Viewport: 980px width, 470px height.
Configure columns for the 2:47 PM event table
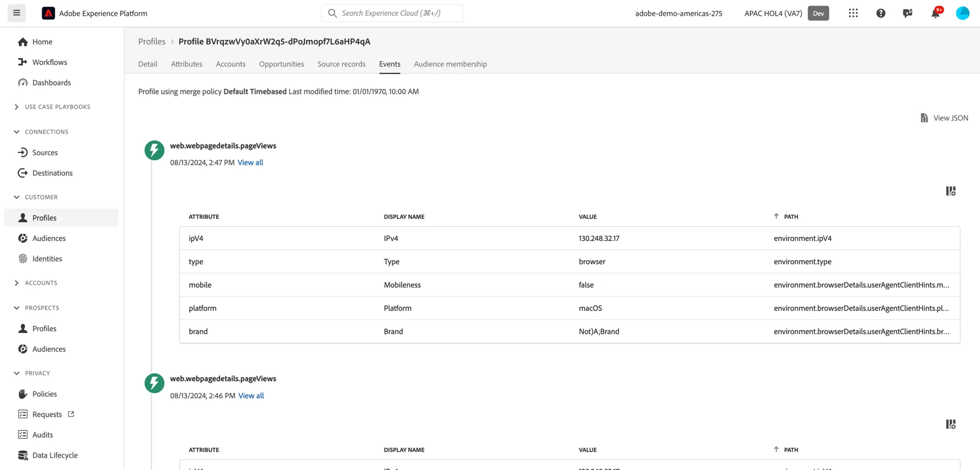pos(950,191)
